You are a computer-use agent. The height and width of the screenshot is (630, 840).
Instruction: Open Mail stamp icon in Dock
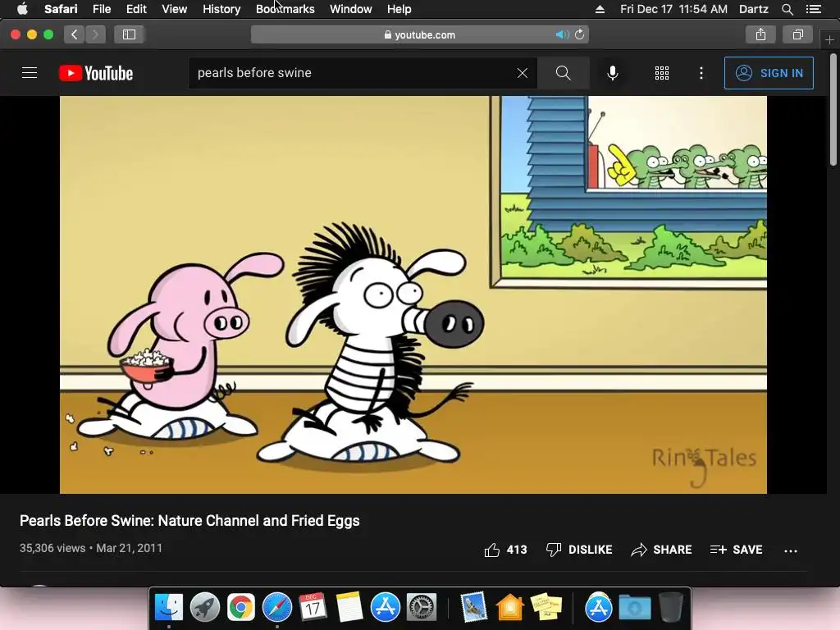[473, 607]
